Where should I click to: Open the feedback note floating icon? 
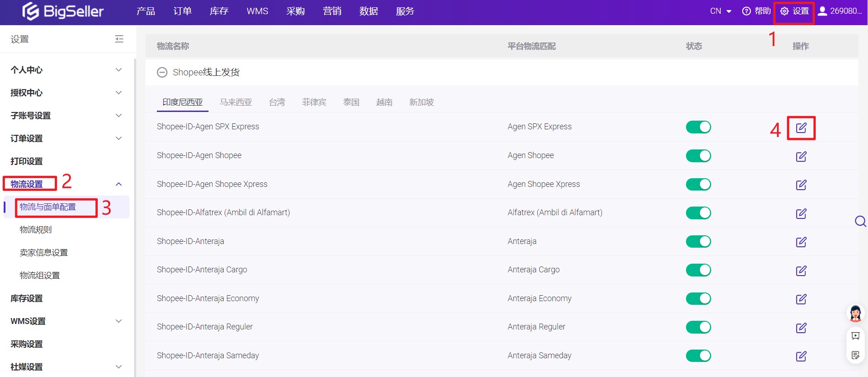[856, 356]
